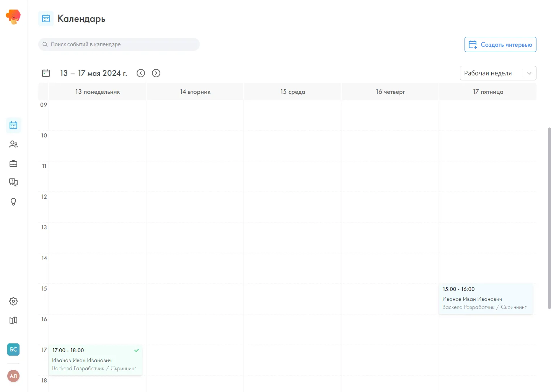Click Backend Разработчик / Скрининг in Monday's event
Image resolution: width=551 pixels, height=392 pixels.
click(94, 368)
